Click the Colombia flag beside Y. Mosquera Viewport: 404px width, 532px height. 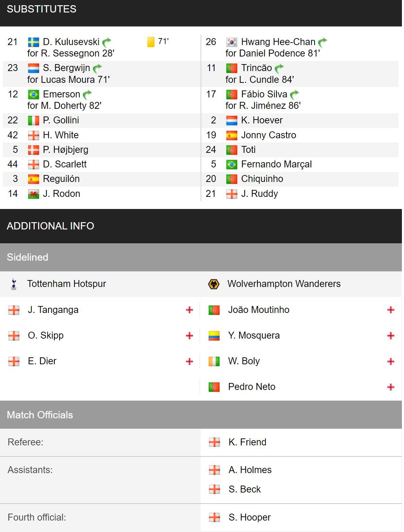(214, 336)
